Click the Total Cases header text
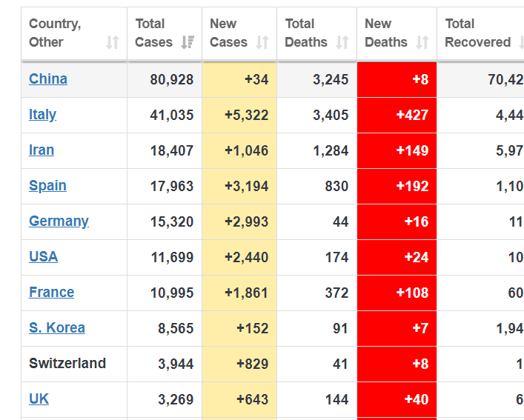524x420 pixels. [x=153, y=33]
